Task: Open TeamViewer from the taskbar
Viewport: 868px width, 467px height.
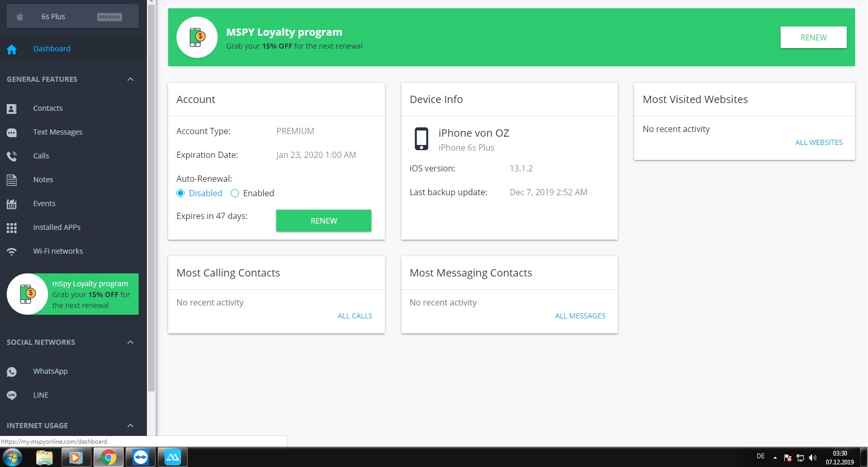Action: coord(141,458)
